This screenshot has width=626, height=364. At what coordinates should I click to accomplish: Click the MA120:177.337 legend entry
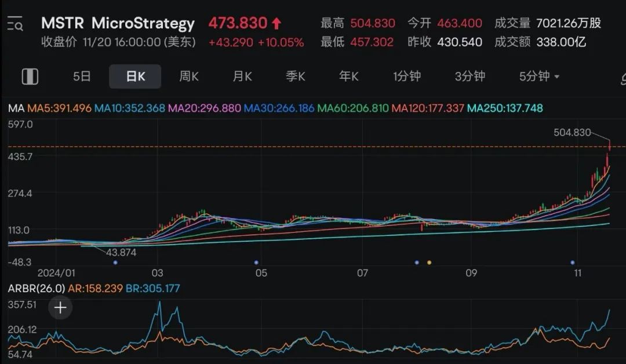428,108
